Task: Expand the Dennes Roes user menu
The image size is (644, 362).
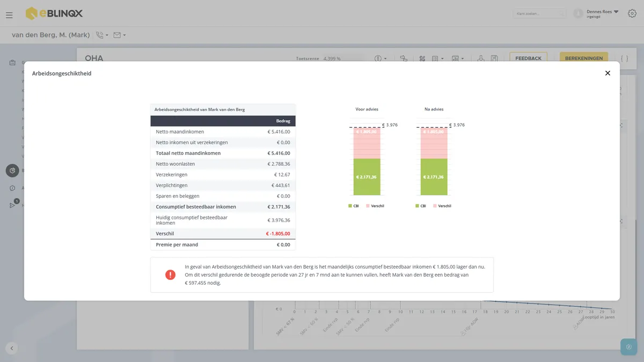Action: [603, 13]
